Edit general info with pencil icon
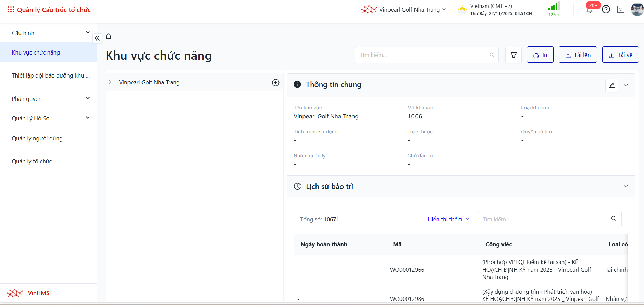Image resolution: width=644 pixels, height=305 pixels. (611, 85)
